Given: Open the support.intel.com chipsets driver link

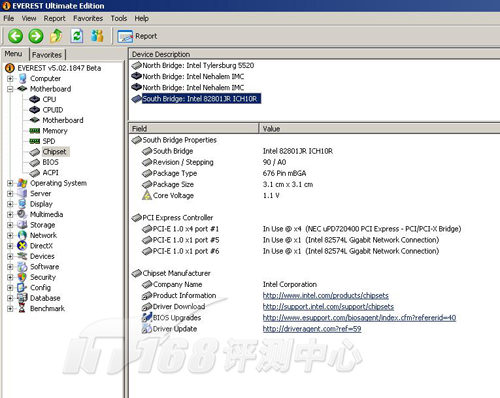Looking at the screenshot, I should coord(328,307).
